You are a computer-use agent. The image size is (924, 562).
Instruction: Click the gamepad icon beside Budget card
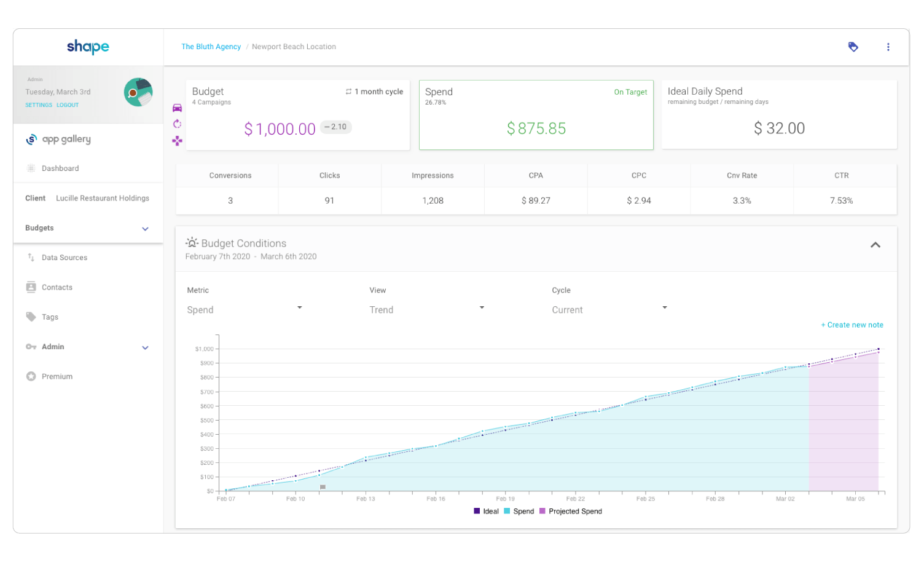coord(177,141)
